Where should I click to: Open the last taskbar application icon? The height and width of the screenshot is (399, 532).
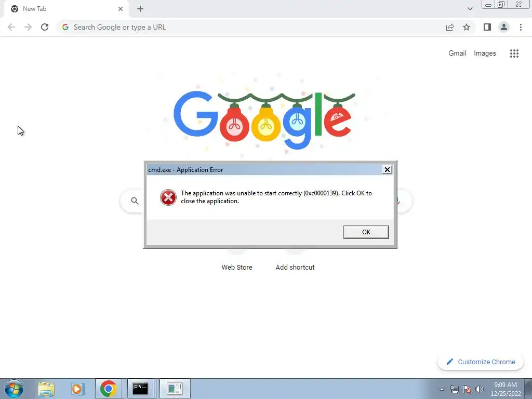tap(175, 389)
